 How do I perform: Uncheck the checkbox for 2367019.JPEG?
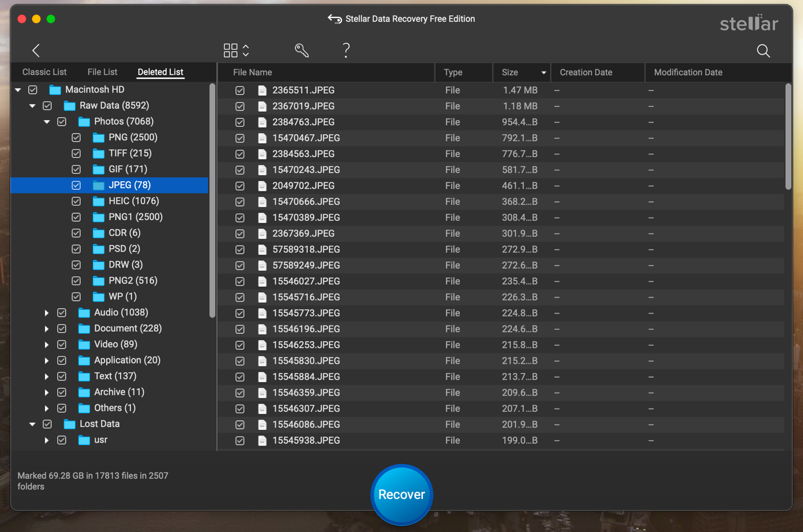pyautogui.click(x=240, y=106)
